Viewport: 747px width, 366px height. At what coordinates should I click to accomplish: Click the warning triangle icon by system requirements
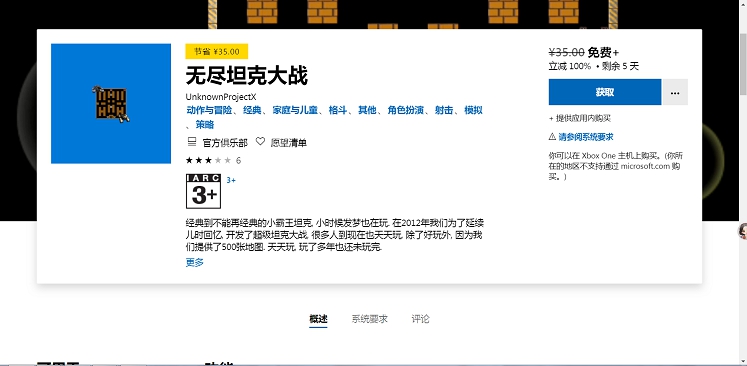coord(552,137)
